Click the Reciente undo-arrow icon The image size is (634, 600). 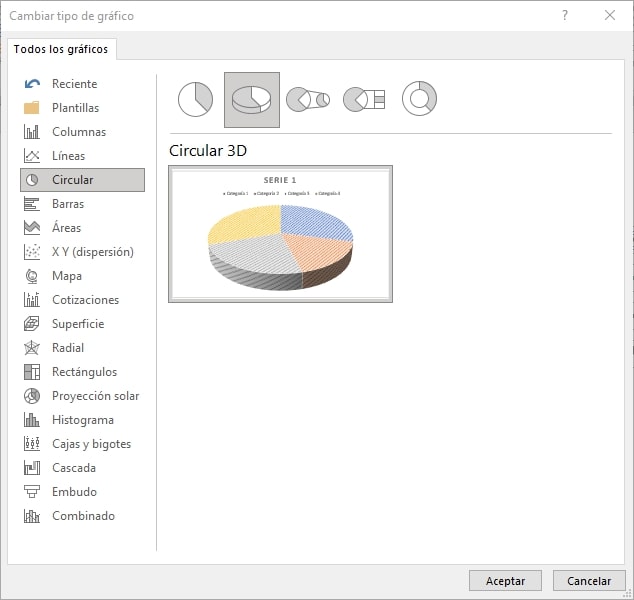click(x=32, y=84)
